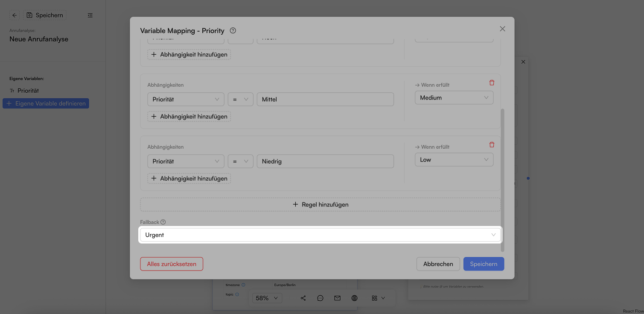Screen dimensions: 644x314
Task: Change the equals operator in Niedrig rule
Action: point(240,161)
